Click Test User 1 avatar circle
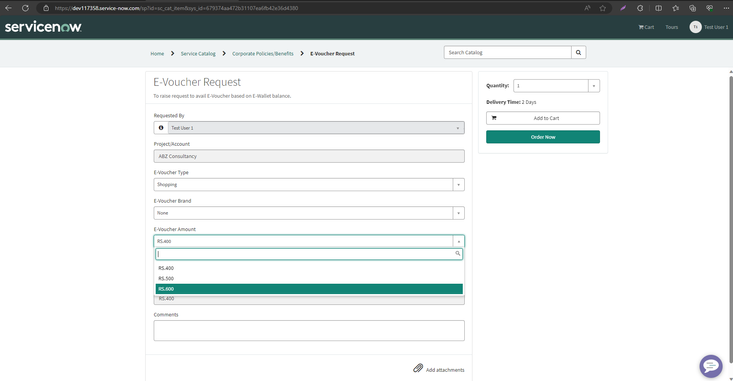The width and height of the screenshot is (733, 381). [x=695, y=27]
